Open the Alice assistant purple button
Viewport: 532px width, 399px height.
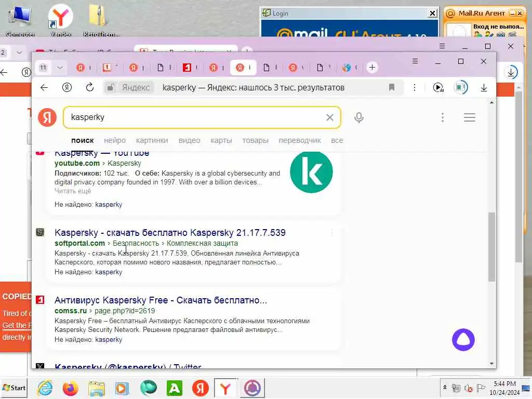tap(463, 340)
